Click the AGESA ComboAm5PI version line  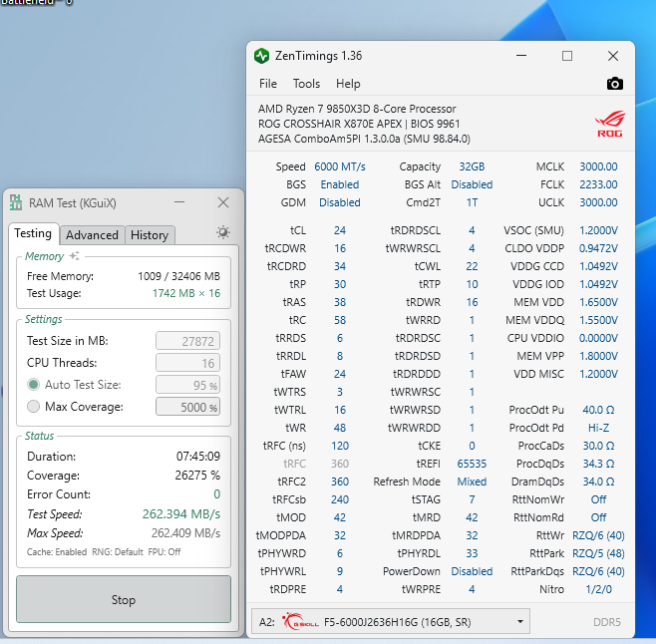click(x=364, y=139)
